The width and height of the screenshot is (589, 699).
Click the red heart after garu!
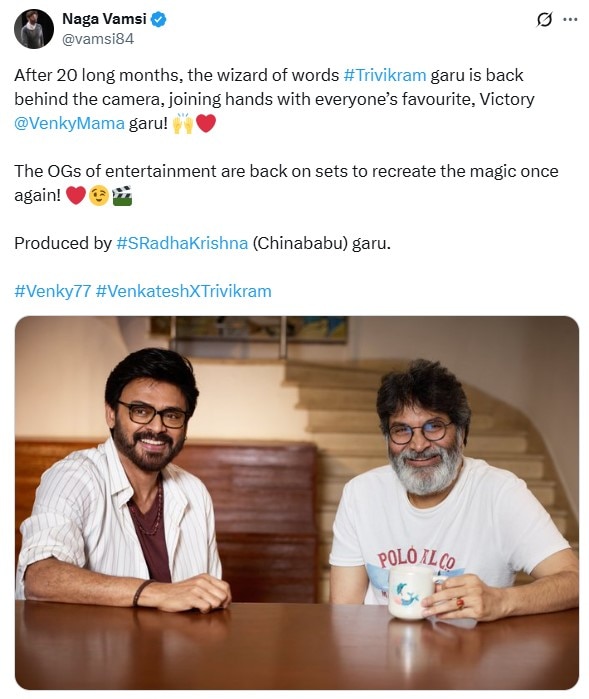[x=206, y=123]
